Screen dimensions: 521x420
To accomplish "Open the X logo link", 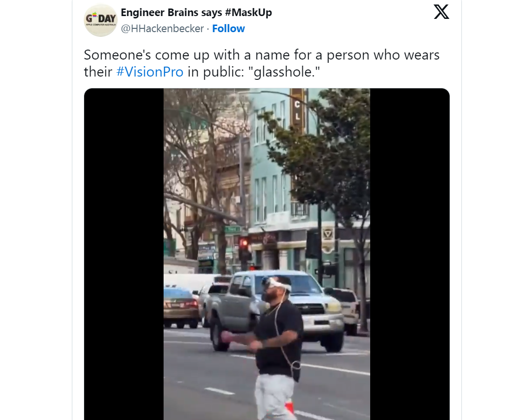I will (441, 12).
